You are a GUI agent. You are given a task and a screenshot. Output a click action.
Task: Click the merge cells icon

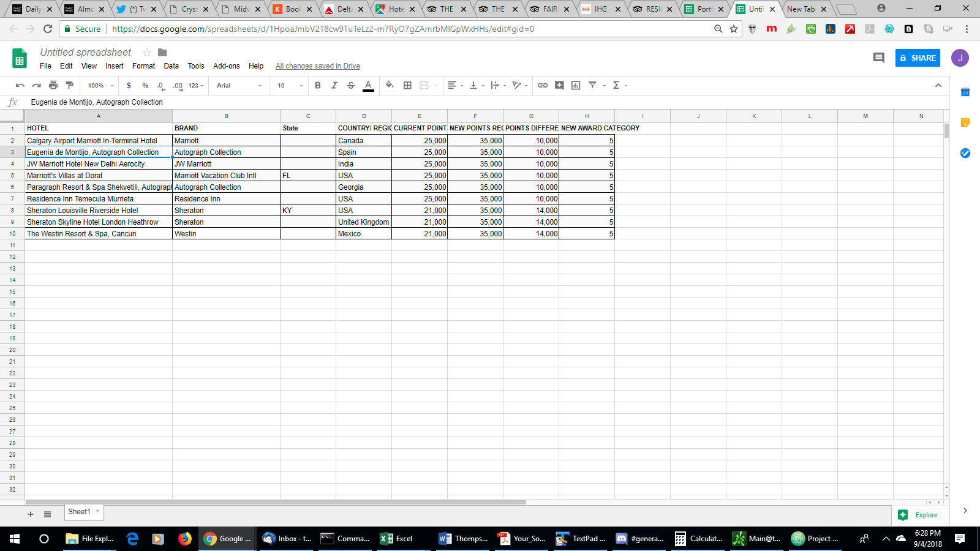424,85
